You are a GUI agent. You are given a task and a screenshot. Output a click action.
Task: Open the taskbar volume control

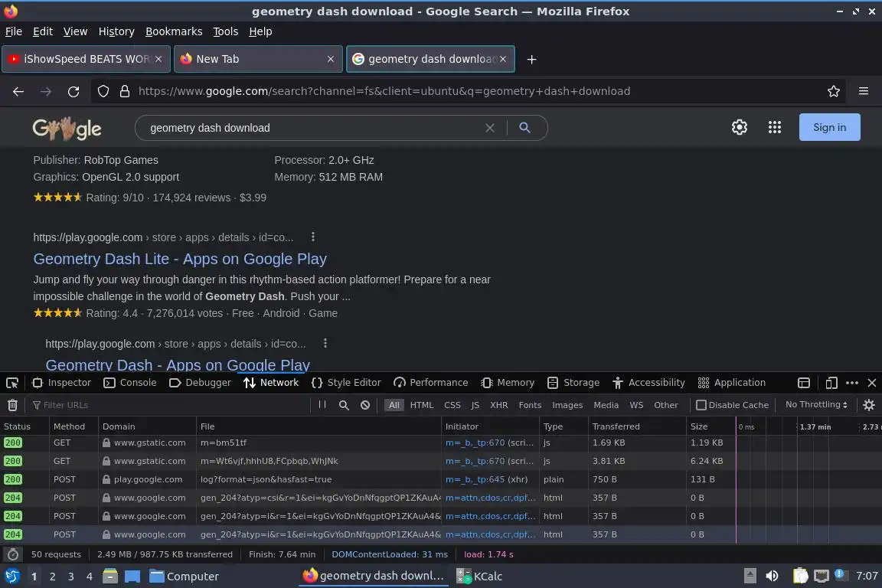772,576
